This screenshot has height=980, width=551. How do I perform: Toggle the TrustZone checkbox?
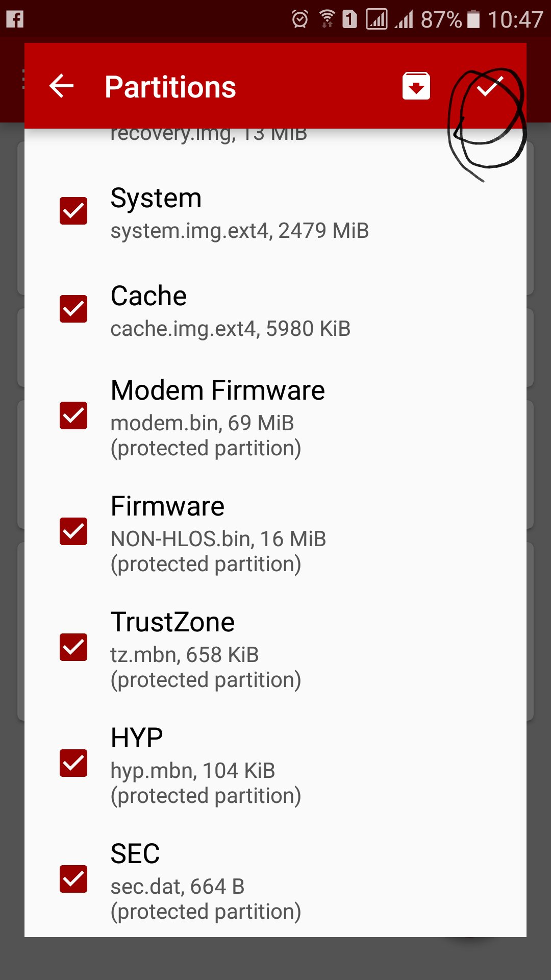point(73,647)
